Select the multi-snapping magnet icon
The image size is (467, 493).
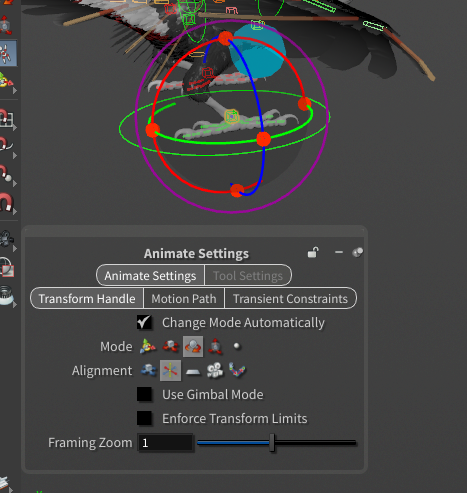point(6,202)
